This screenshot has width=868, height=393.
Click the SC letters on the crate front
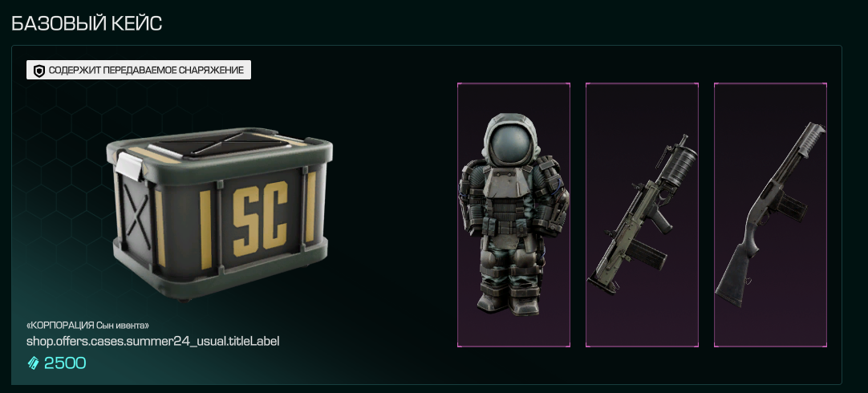[x=260, y=219]
